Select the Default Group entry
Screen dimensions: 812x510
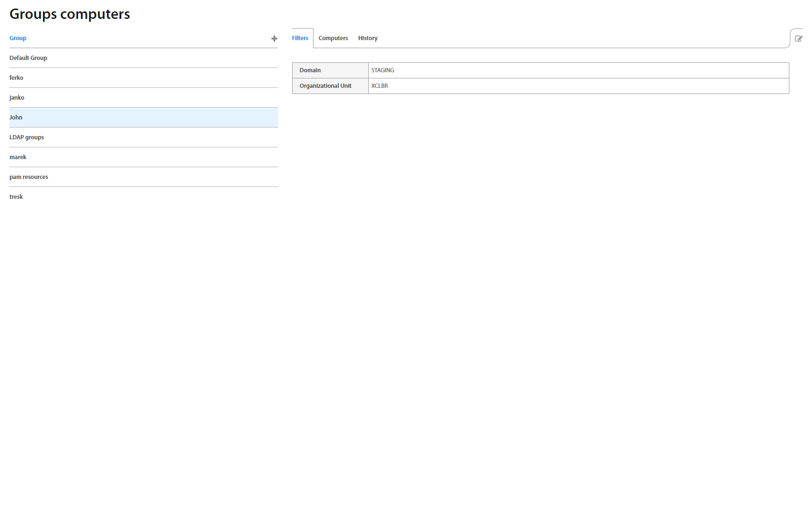click(x=28, y=58)
